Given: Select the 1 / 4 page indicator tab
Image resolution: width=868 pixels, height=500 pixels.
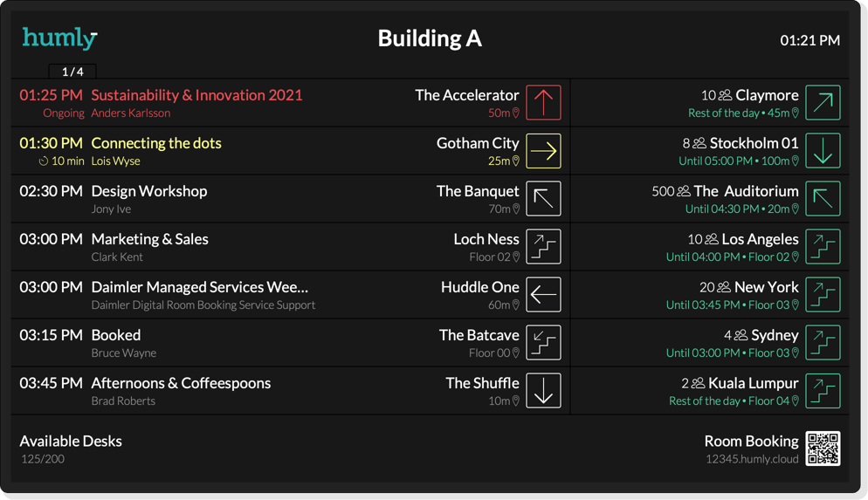Looking at the screenshot, I should click(72, 72).
